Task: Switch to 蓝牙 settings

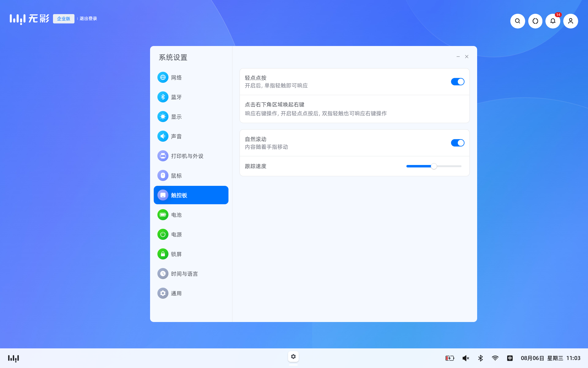Action: tap(191, 97)
